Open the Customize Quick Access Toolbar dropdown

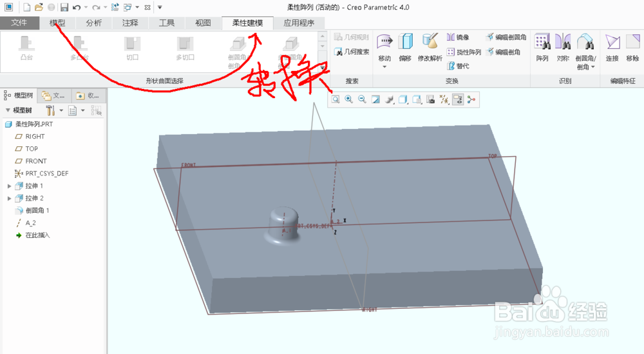point(160,7)
